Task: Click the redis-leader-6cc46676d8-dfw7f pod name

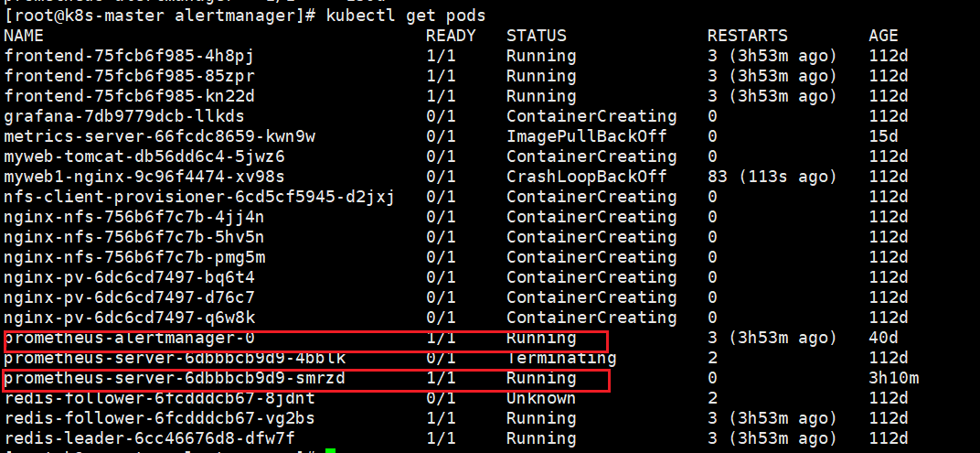Action: (x=150, y=438)
